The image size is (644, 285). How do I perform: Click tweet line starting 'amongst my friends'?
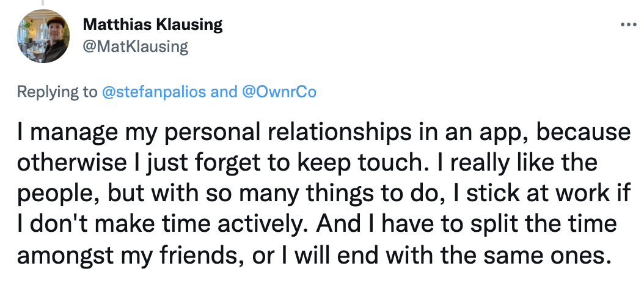pos(312,255)
